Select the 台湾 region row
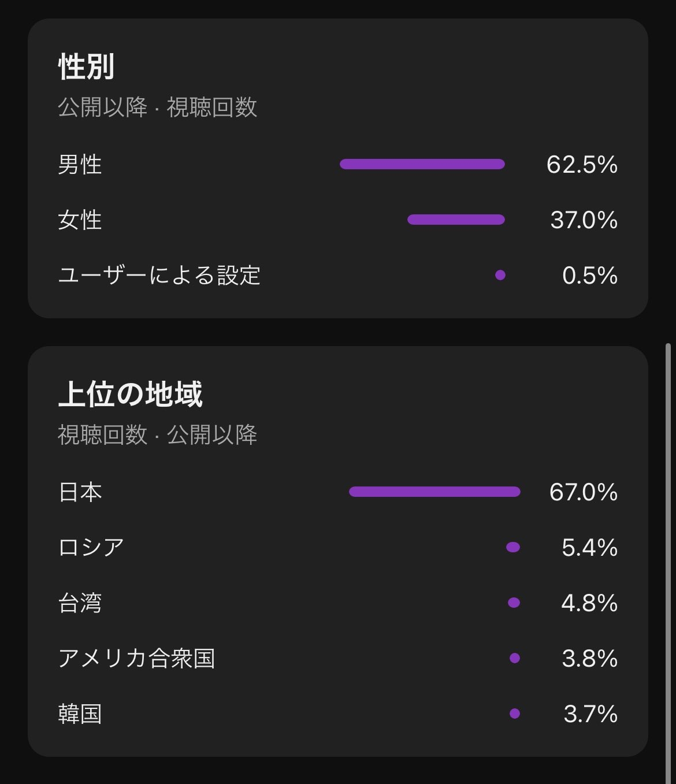Viewport: 676px width, 784px height. [338, 603]
